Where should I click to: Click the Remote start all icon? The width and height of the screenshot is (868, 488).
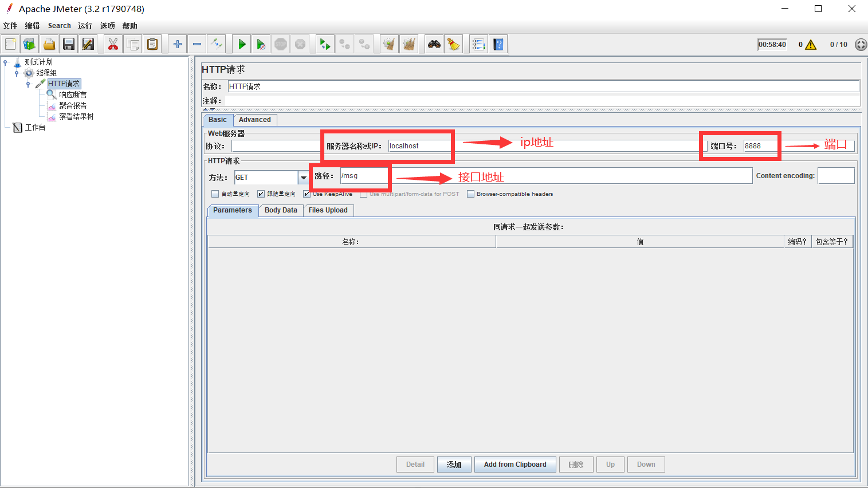(x=325, y=44)
